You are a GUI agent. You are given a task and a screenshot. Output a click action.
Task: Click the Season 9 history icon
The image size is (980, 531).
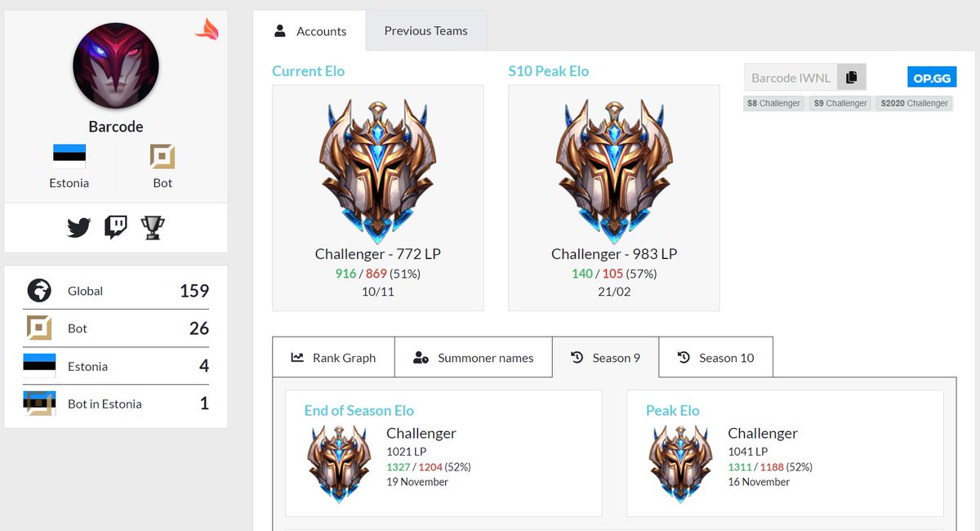point(577,358)
